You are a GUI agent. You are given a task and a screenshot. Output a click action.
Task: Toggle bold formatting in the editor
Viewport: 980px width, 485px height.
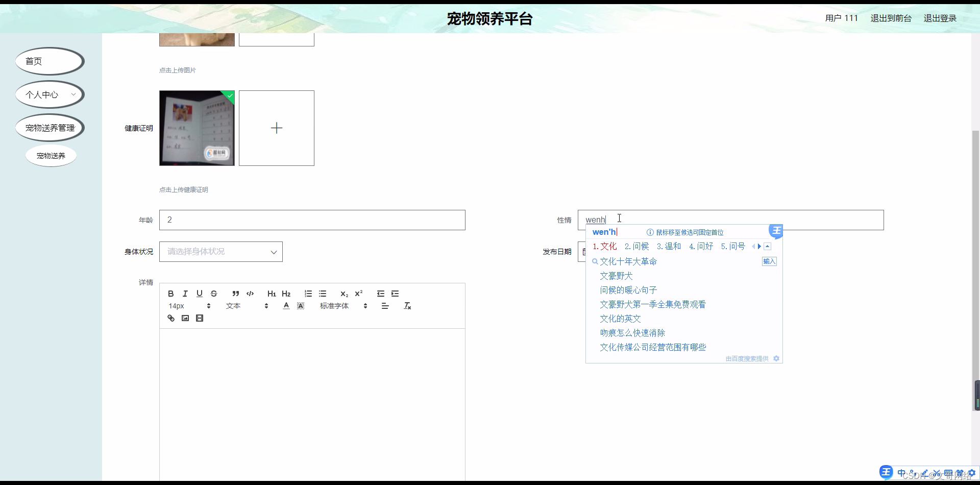171,294
